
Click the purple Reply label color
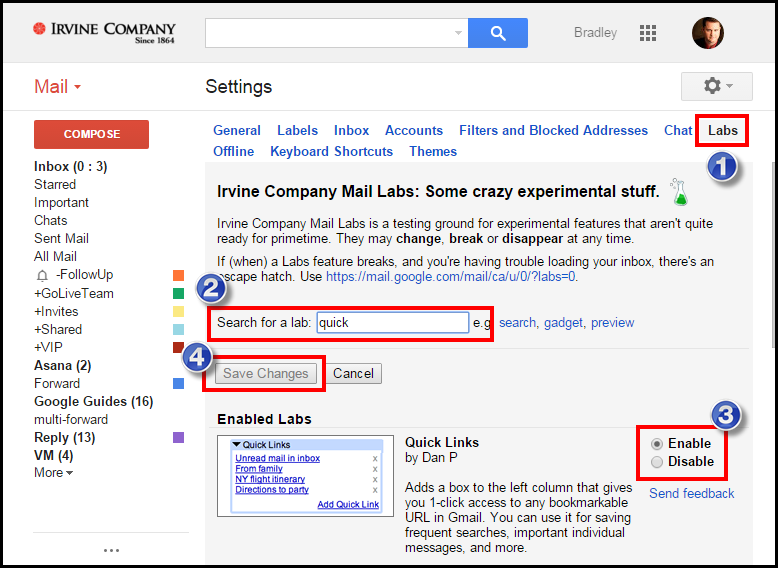pos(179,438)
